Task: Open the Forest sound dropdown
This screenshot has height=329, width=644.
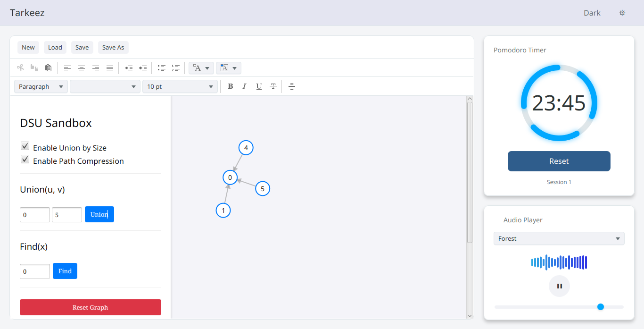Action: 559,238
